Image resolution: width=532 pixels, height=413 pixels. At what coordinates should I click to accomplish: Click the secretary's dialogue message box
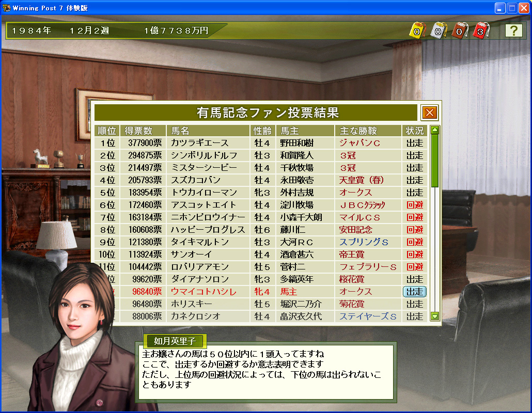coord(266,372)
